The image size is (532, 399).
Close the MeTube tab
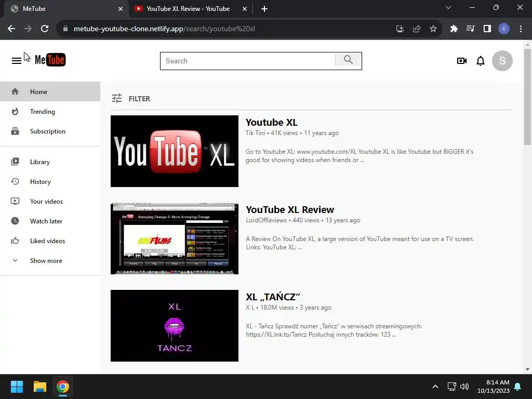tap(121, 9)
